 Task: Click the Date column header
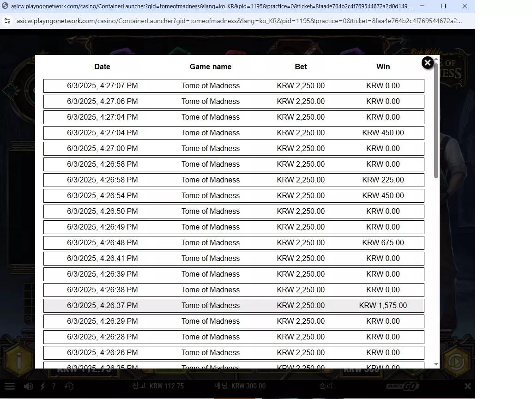coord(102,67)
